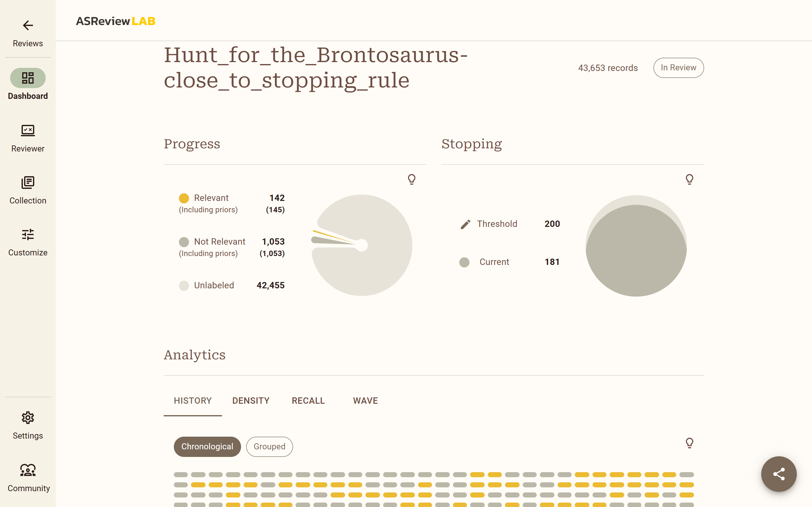Edit the stopping Threshold pencil icon

pos(465,224)
